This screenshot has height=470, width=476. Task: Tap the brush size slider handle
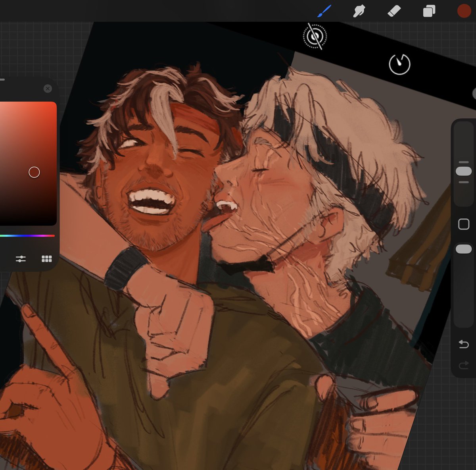click(464, 171)
